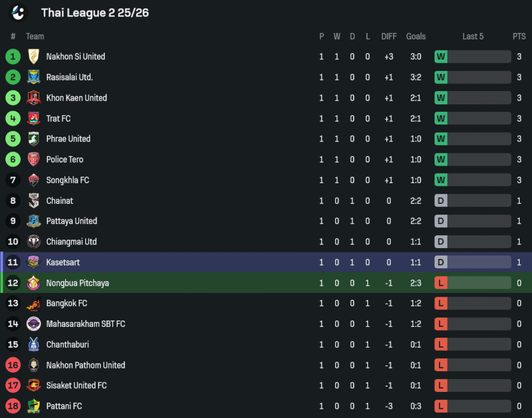Click Trat FC team logo
This screenshot has height=418, width=532.
[34, 118]
